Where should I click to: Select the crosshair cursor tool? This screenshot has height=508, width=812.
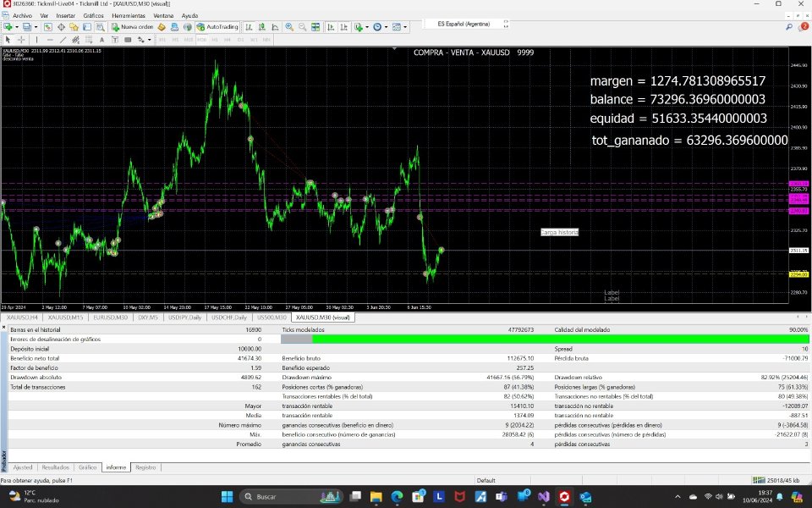click(19, 39)
